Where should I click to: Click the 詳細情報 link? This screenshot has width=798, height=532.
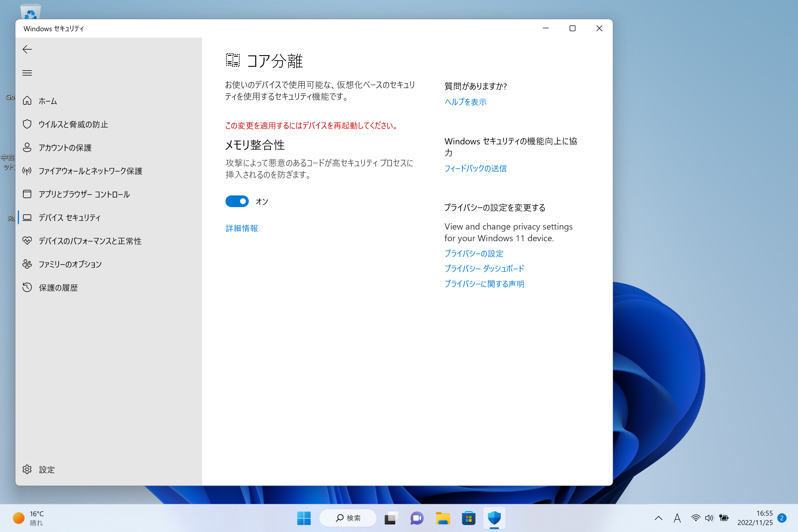[x=242, y=228]
